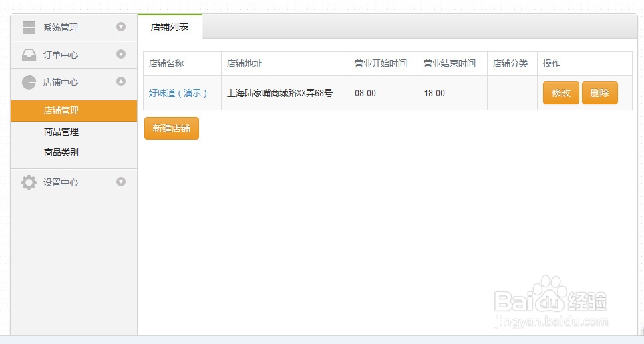Switch to the 店铺列表 tab
Image resolution: width=644 pixels, height=344 pixels.
[x=170, y=27]
